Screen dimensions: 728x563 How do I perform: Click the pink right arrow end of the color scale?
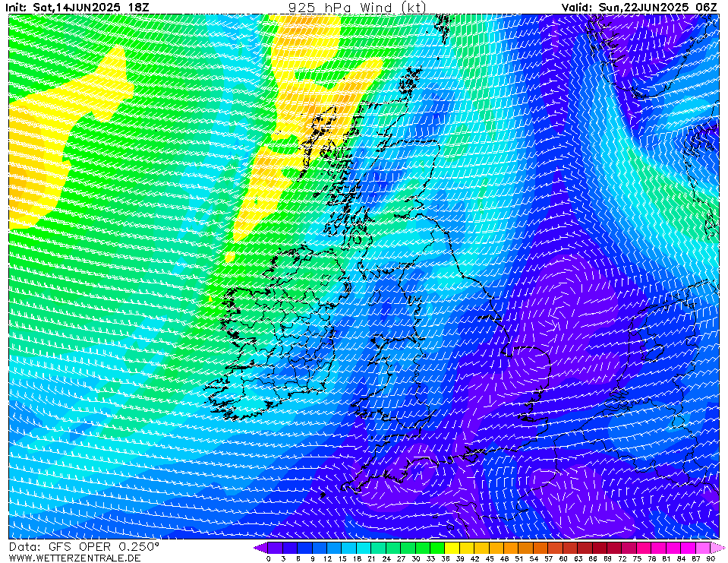point(717,547)
